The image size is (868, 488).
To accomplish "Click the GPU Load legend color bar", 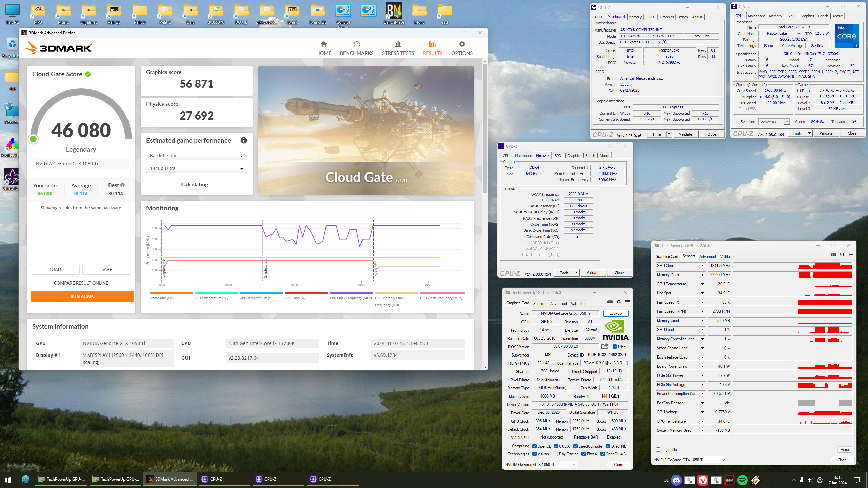I will (306, 293).
